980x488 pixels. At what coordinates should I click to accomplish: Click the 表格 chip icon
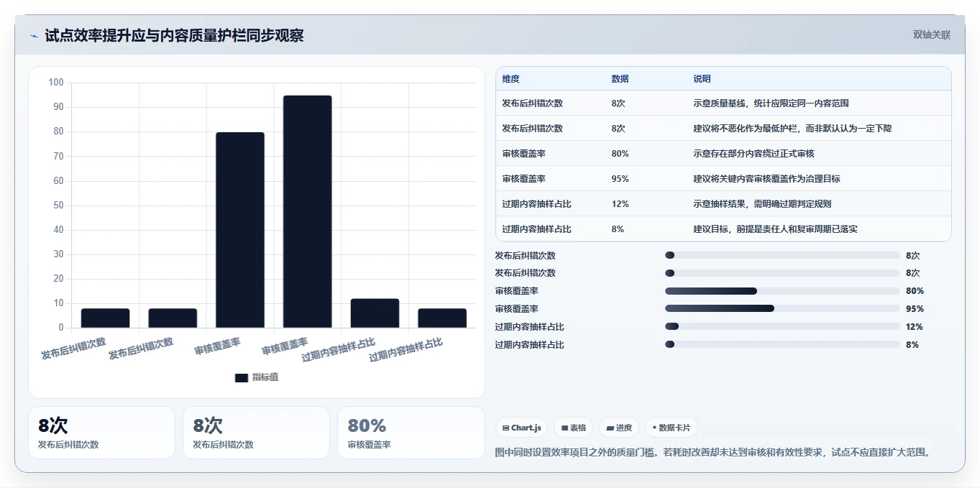[565, 428]
